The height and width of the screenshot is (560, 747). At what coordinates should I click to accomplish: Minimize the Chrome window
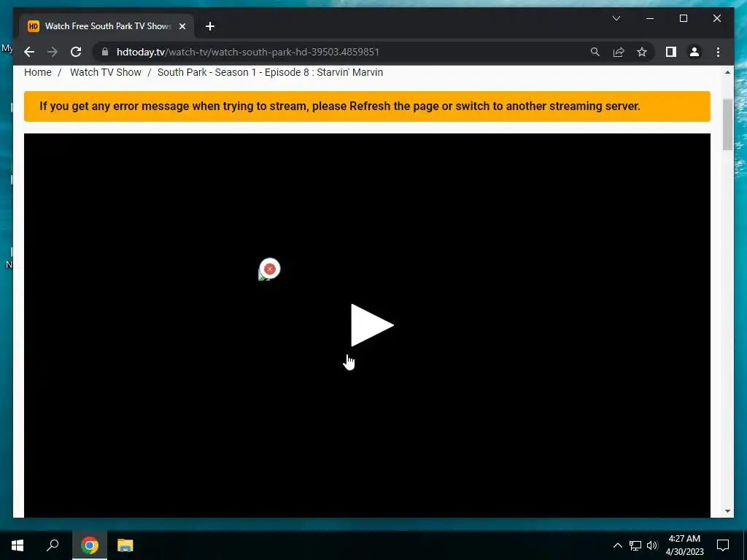[x=650, y=18]
